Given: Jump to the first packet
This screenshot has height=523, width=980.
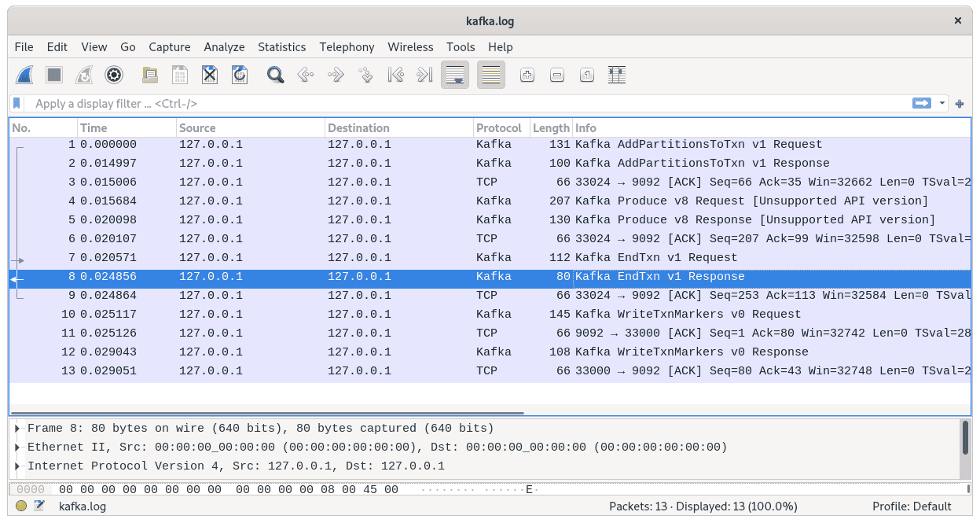Looking at the screenshot, I should (395, 75).
